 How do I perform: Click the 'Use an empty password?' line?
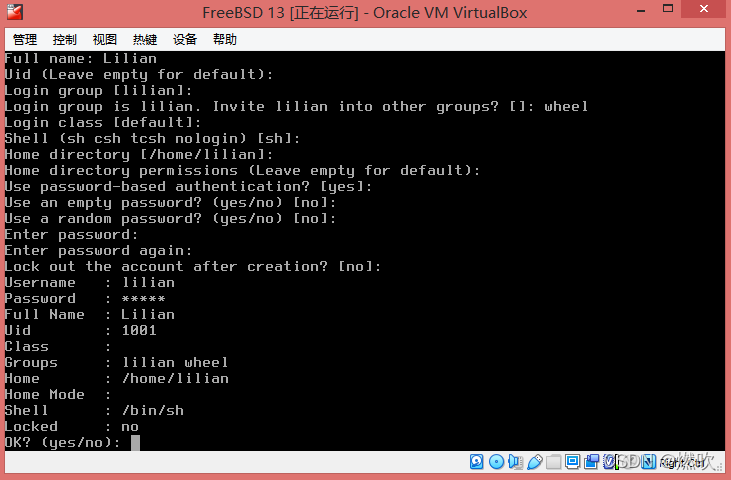[x=171, y=202]
